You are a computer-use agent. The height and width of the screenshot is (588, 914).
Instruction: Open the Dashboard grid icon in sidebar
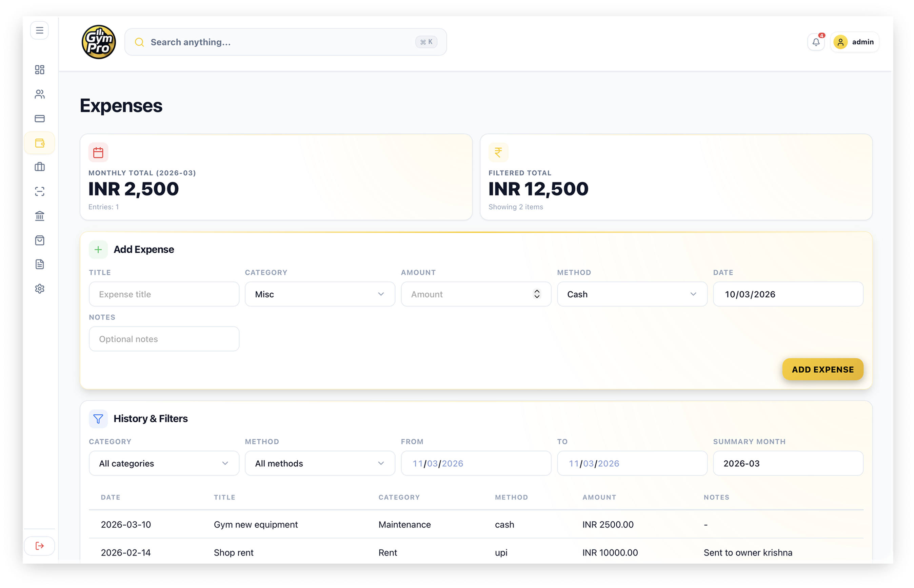(39, 70)
